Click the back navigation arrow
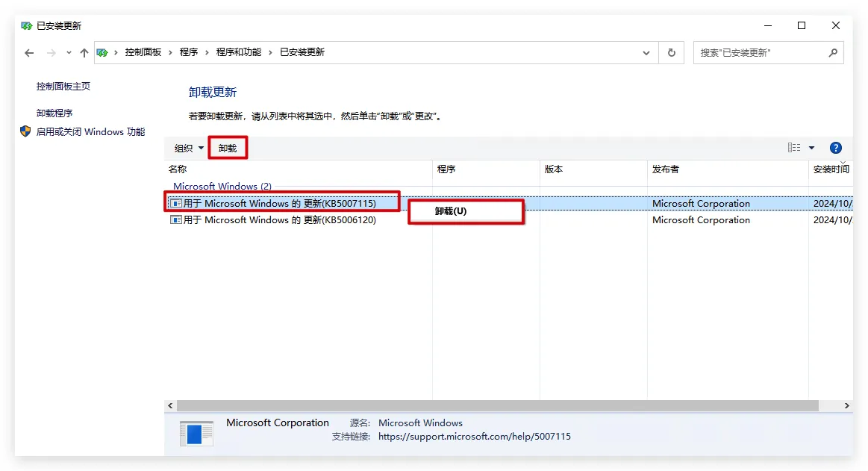Screen dimensions: 868x471 [29, 53]
